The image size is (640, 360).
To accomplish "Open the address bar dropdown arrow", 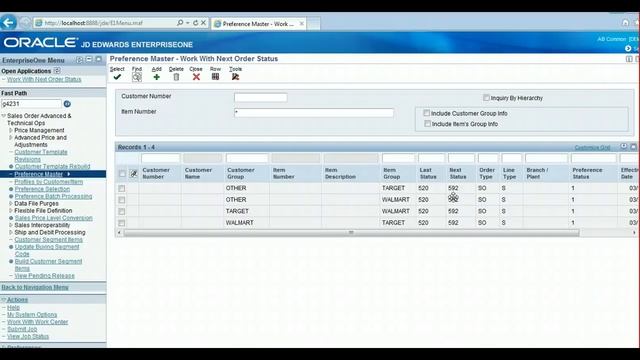I will pyautogui.click(x=187, y=23).
